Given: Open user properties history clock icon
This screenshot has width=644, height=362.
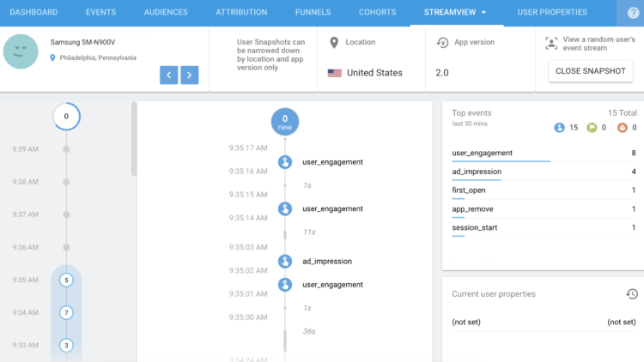Looking at the screenshot, I should [632, 294].
